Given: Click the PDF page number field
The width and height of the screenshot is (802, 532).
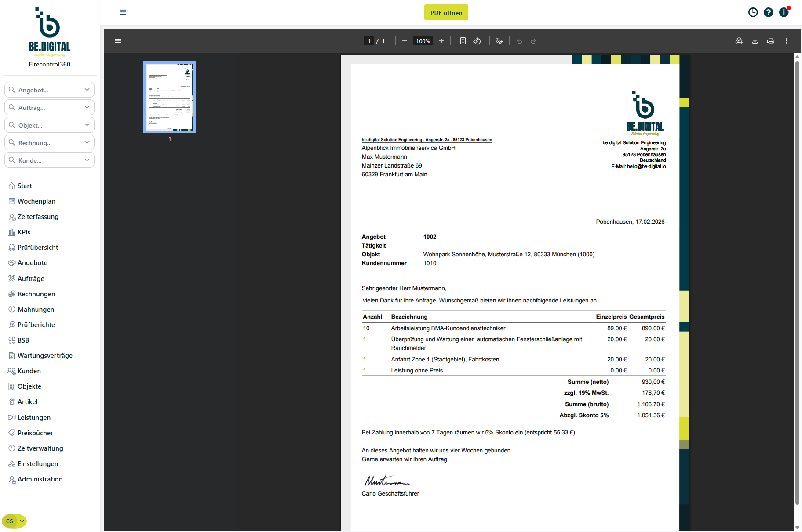Looking at the screenshot, I should (369, 41).
